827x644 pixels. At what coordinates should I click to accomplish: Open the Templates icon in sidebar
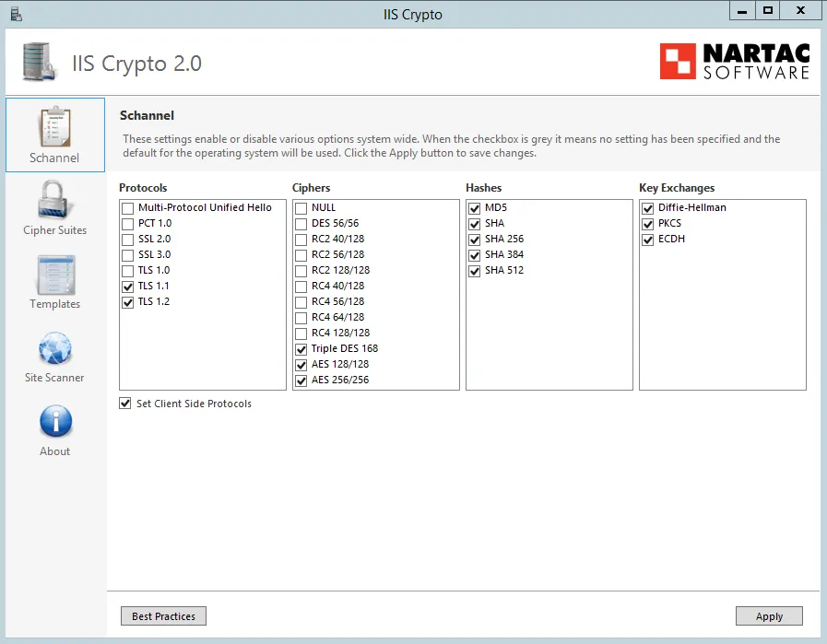click(x=56, y=275)
